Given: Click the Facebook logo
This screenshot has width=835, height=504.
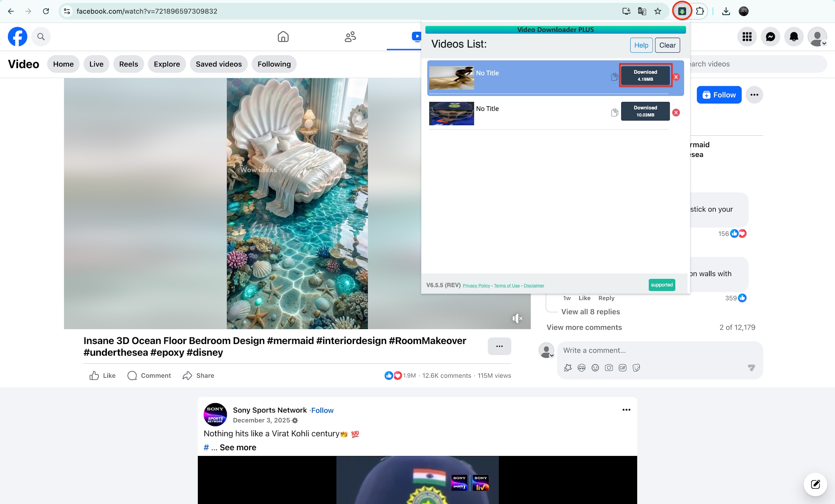Looking at the screenshot, I should (17, 37).
